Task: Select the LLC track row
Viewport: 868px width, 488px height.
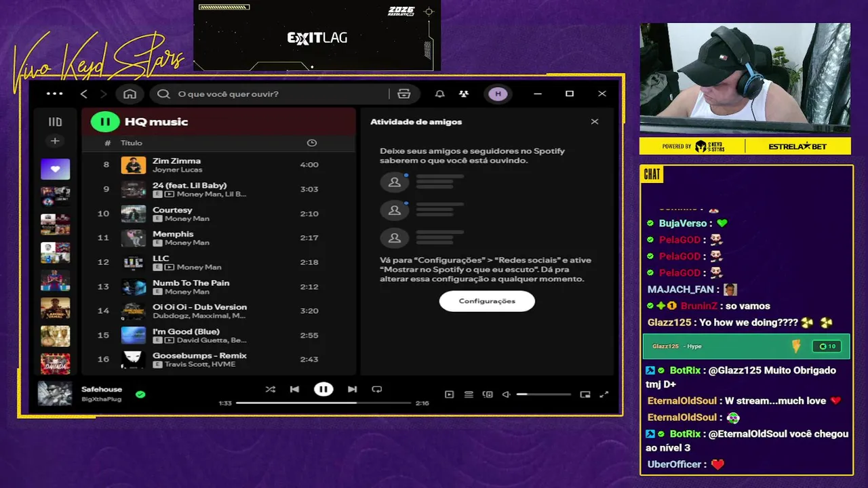Action: [218, 262]
